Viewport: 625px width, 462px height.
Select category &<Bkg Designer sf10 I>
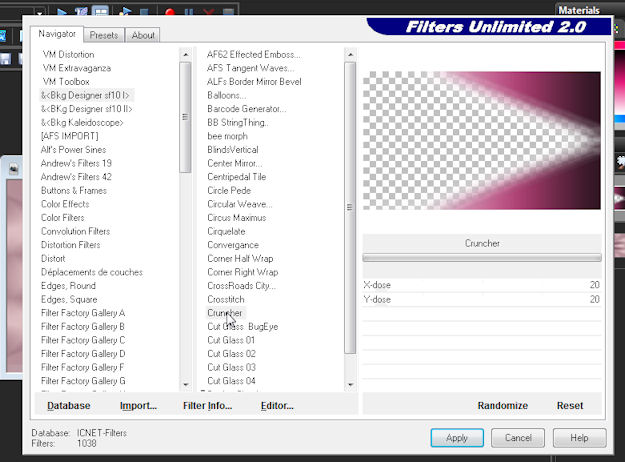[x=85, y=95]
